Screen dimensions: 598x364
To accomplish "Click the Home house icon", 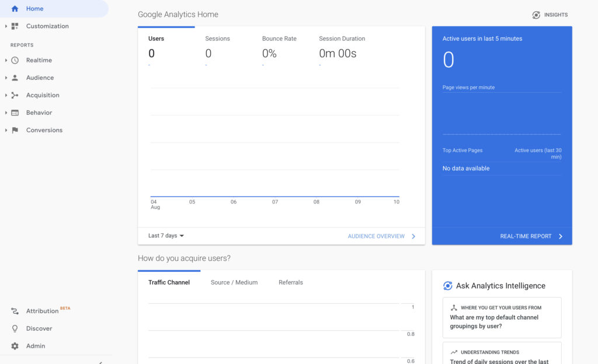I will [15, 8].
